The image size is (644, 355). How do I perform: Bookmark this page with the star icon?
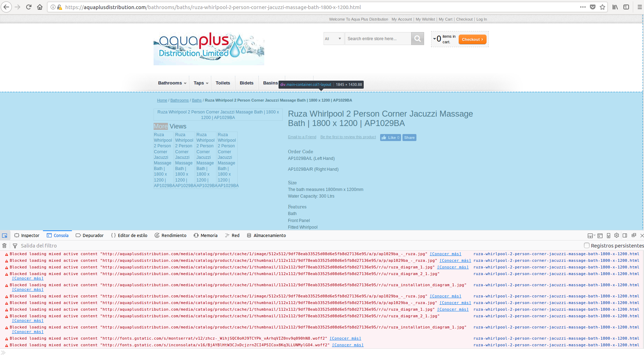[x=603, y=7]
